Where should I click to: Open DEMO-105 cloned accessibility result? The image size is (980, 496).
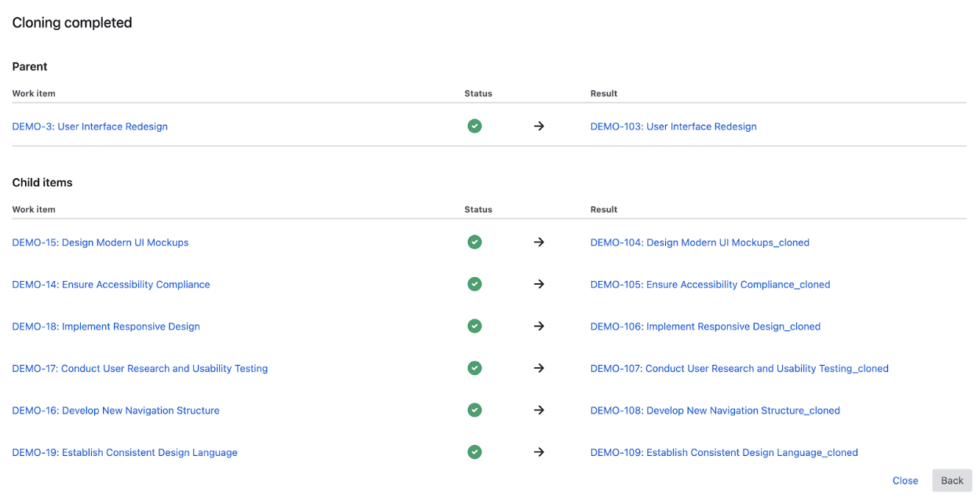tap(710, 284)
